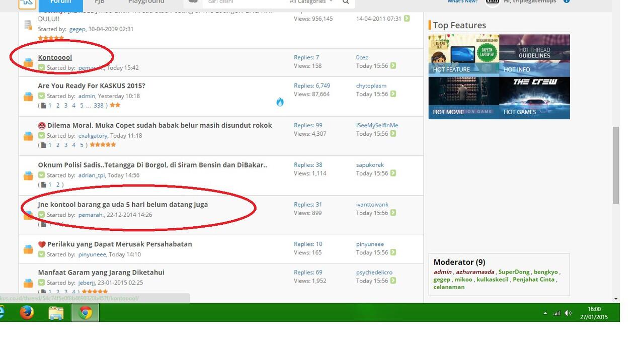Open last poster sapukorek's profile
Screen dimensions: 644x362
pos(370,165)
